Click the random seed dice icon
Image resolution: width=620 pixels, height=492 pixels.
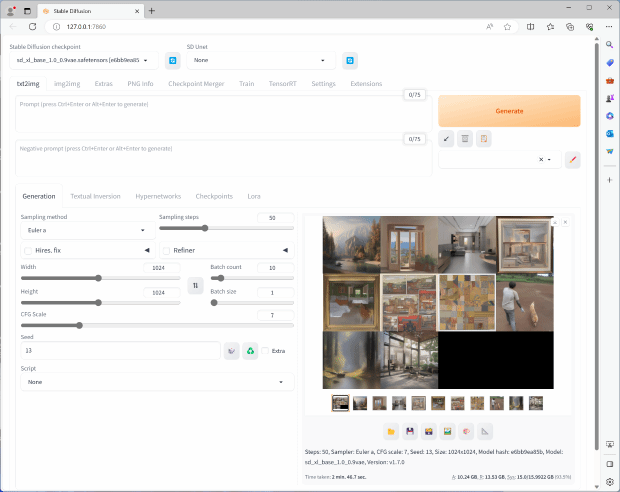tap(232, 351)
